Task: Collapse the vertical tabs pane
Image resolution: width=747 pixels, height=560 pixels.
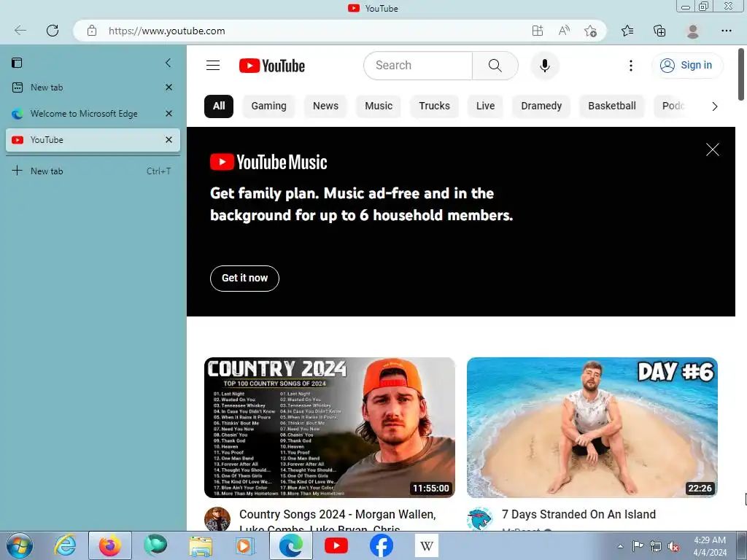Action: tap(168, 63)
